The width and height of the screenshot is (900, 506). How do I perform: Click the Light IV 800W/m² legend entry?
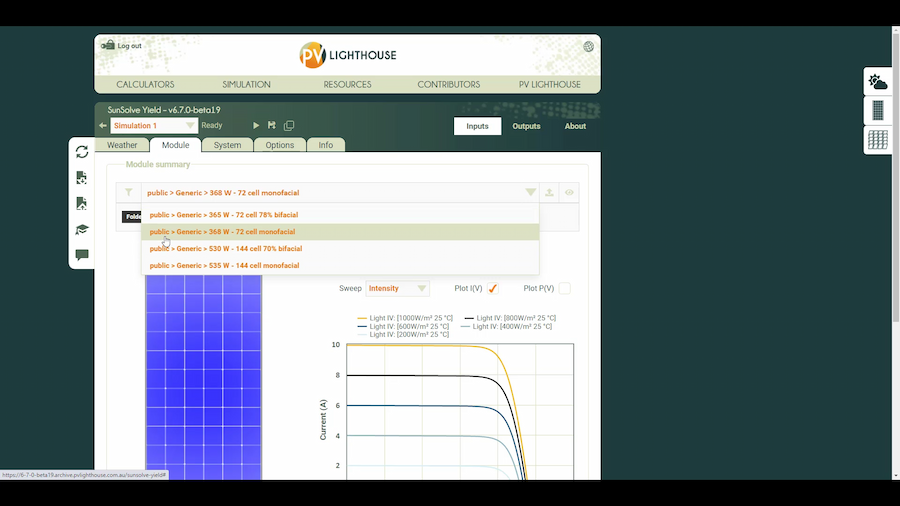tap(510, 318)
